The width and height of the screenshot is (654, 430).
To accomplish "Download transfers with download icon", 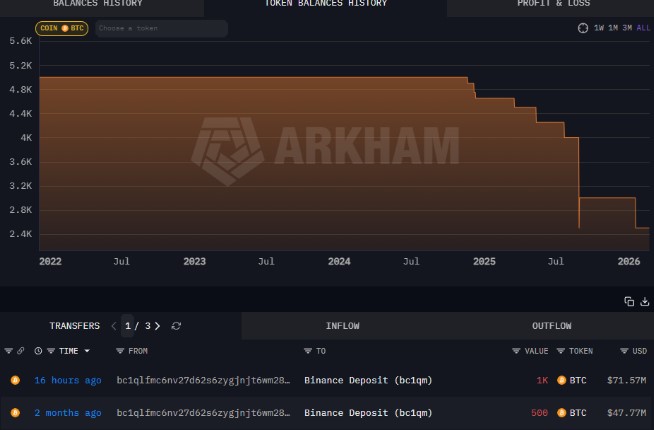I will pyautogui.click(x=645, y=301).
